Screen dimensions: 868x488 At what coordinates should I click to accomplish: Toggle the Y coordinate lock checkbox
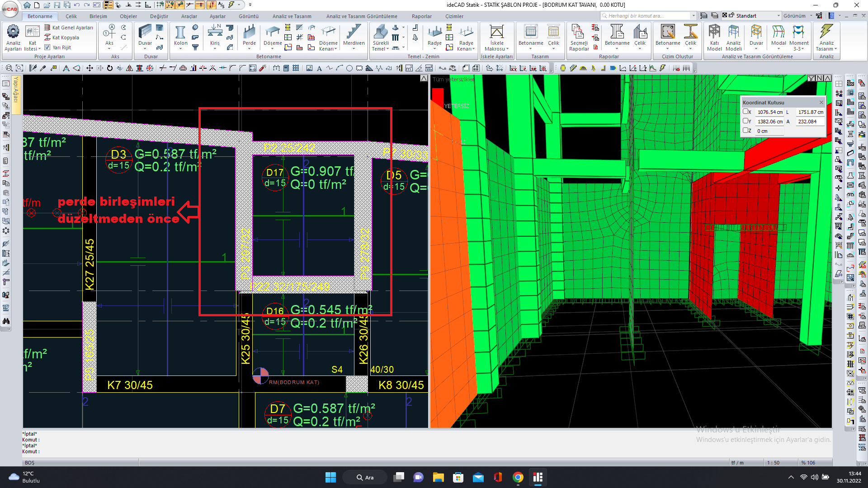(745, 121)
